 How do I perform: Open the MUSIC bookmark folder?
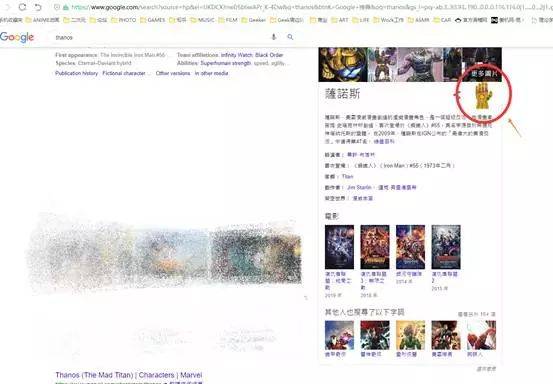(x=202, y=20)
